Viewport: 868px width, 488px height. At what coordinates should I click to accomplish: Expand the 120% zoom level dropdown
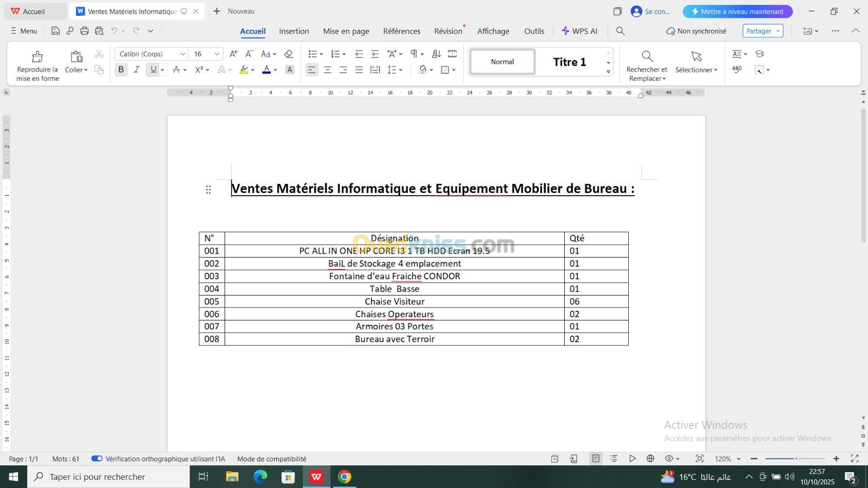tap(738, 459)
